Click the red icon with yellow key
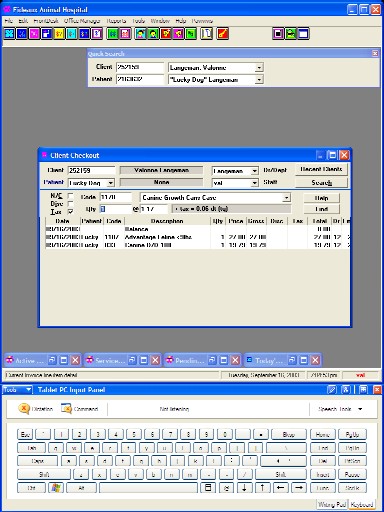The width and height of the screenshot is (384, 512). [223, 34]
